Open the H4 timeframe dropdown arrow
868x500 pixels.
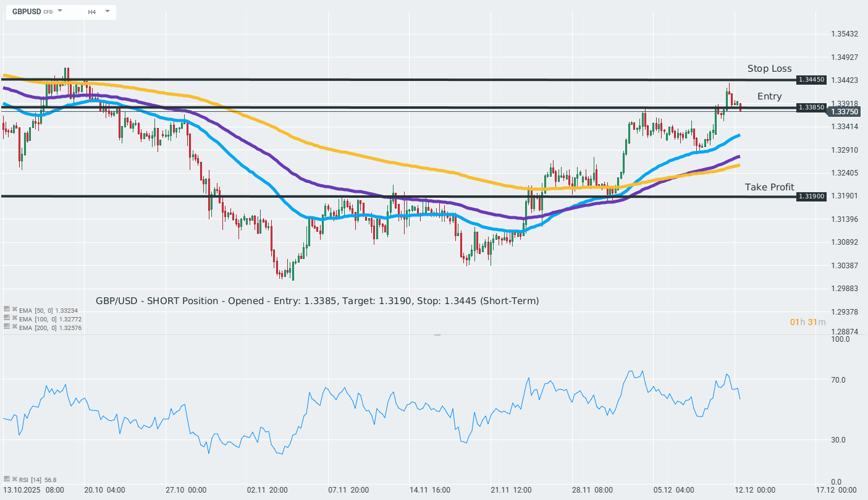click(x=107, y=11)
